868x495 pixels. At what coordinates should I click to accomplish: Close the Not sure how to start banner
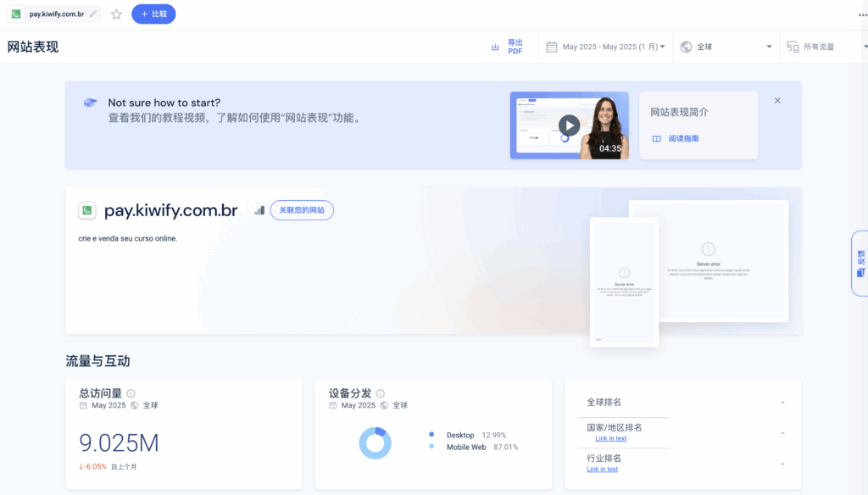pyautogui.click(x=777, y=101)
